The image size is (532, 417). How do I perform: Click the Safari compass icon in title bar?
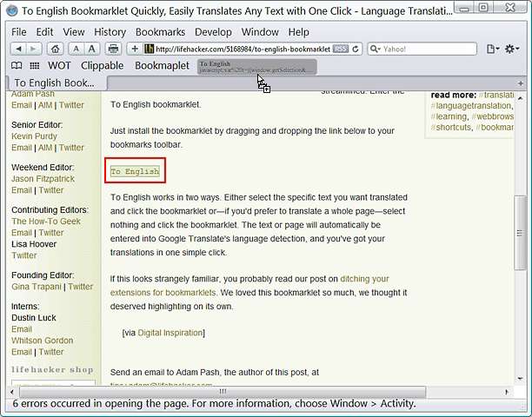[x=12, y=10]
